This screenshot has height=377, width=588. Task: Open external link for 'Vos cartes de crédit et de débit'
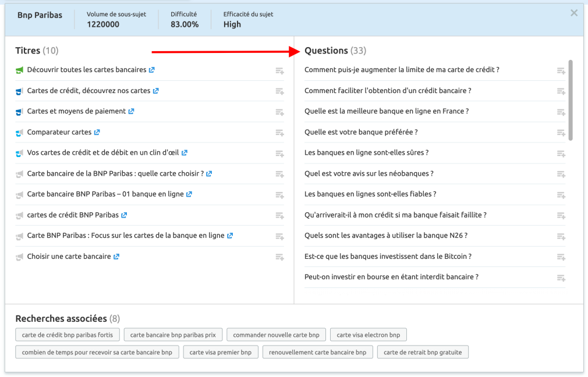coord(184,153)
